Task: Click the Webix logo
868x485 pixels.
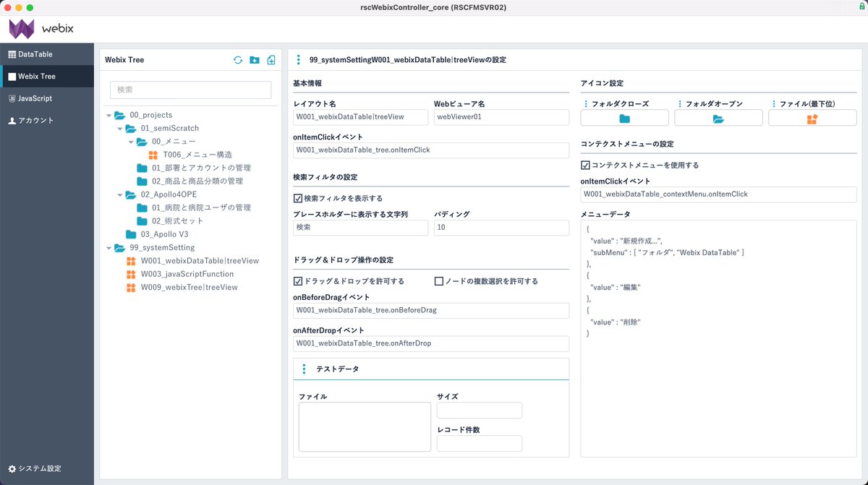Action: pos(41,29)
